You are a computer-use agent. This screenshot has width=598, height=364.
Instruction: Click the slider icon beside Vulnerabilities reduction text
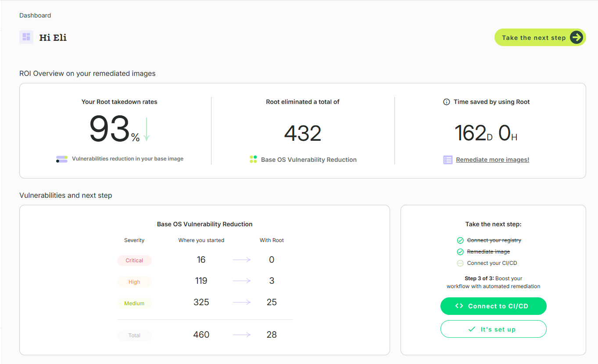(x=62, y=159)
